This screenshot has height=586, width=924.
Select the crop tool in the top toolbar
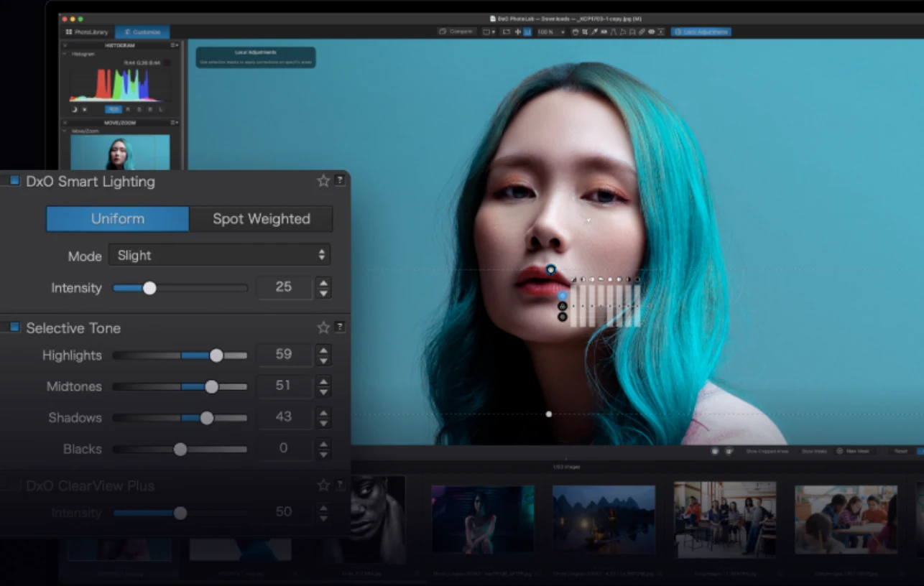point(585,32)
